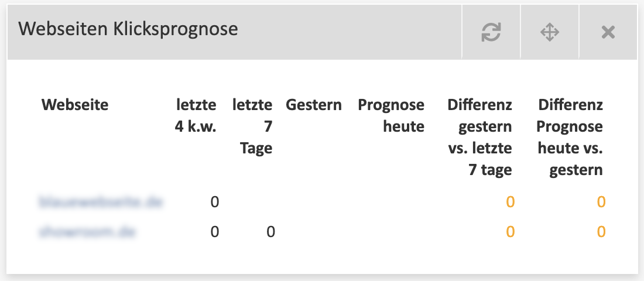This screenshot has height=281, width=644.
Task: Select the Gestern column header
Action: [314, 105]
